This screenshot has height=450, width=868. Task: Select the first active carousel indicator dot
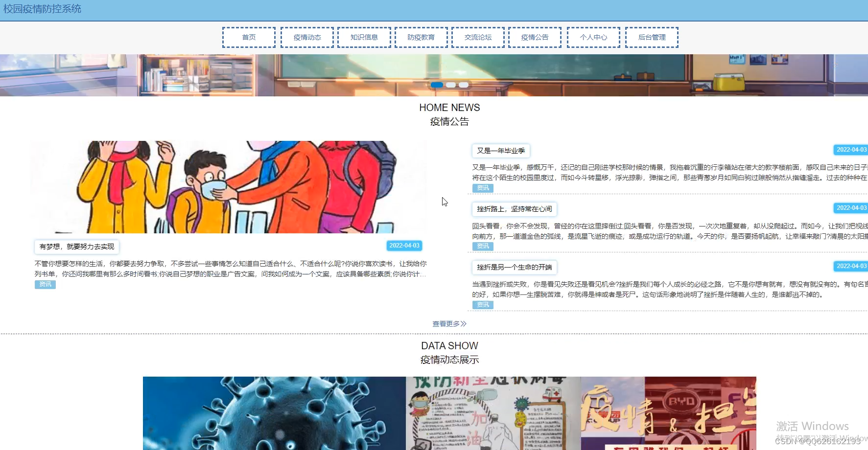(x=437, y=85)
